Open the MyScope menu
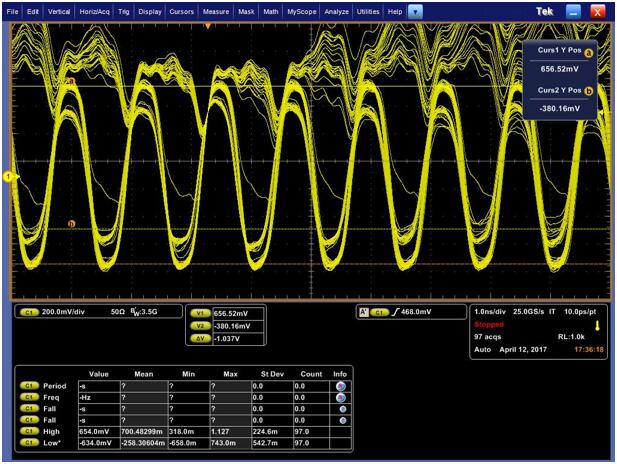Viewport: 617px width, 464px height. click(x=302, y=10)
